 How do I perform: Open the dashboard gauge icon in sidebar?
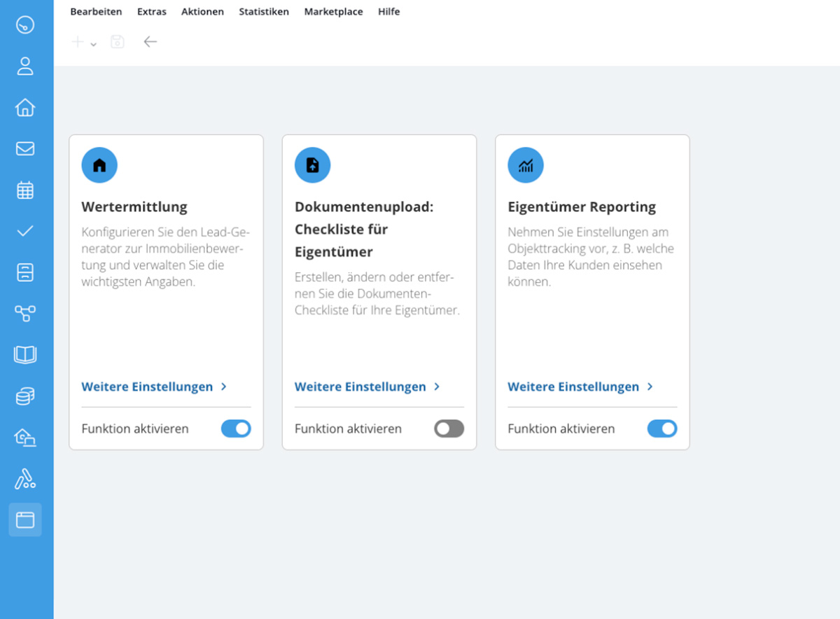(x=25, y=25)
